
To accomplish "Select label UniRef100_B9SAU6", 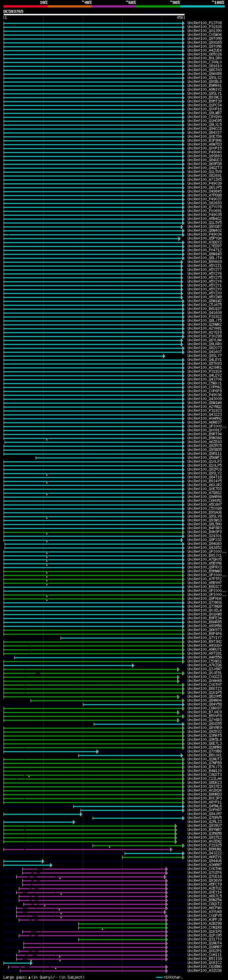I will click(x=204, y=513).
